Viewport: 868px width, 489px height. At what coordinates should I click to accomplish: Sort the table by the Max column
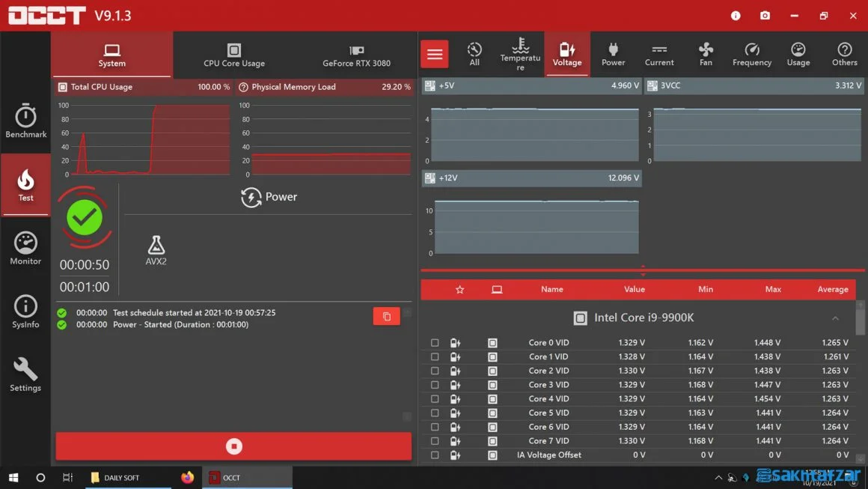coord(773,290)
